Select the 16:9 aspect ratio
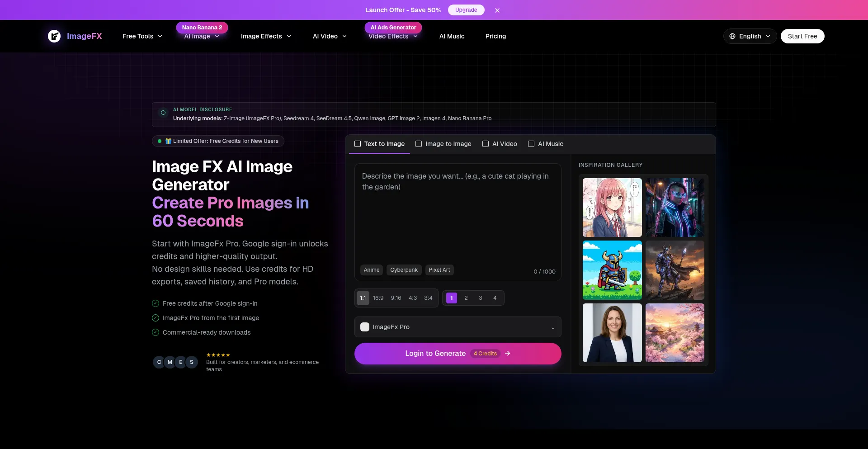 click(378, 298)
